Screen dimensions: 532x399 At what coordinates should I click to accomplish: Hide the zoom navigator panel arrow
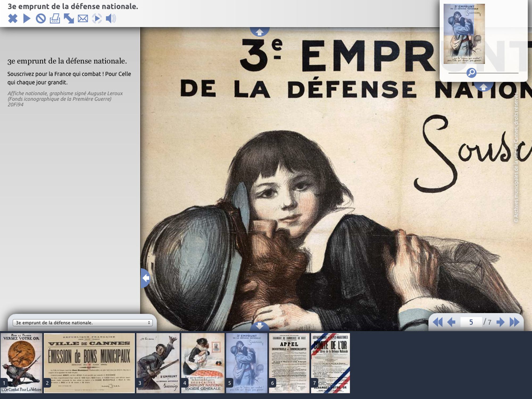[483, 87]
